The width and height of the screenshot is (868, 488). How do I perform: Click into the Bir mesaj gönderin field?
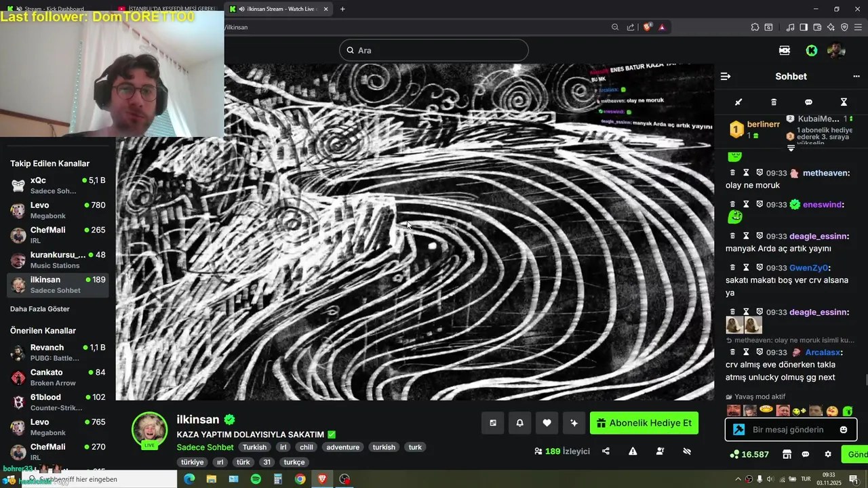(791, 430)
